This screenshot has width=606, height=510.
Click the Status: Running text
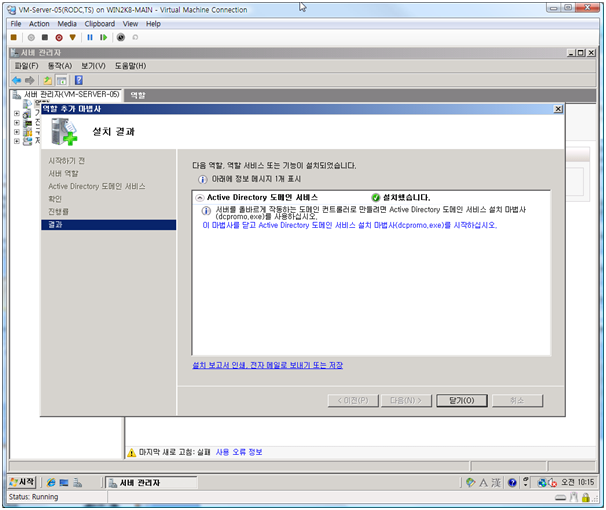34,497
